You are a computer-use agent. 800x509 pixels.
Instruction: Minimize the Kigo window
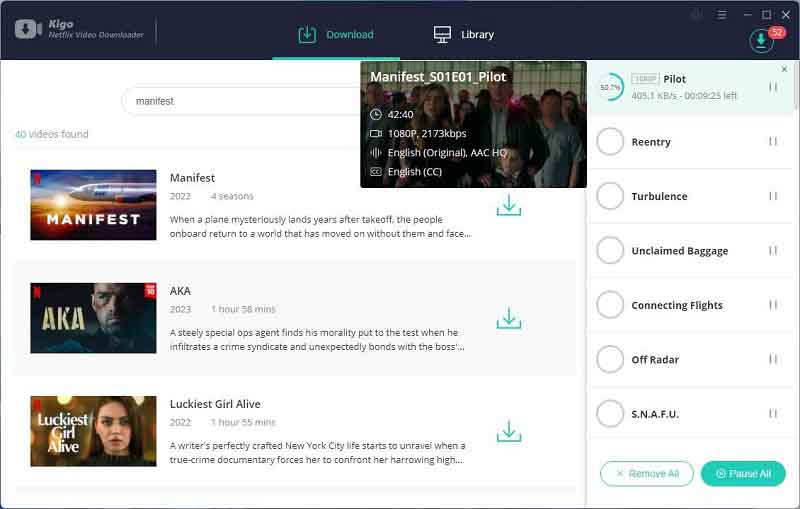click(747, 15)
